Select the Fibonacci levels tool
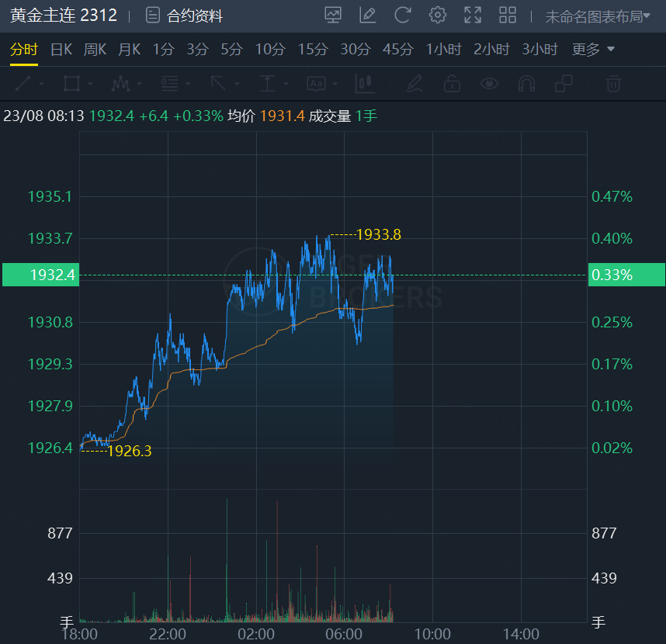Viewport: 666px width, 644px height. pos(169,84)
